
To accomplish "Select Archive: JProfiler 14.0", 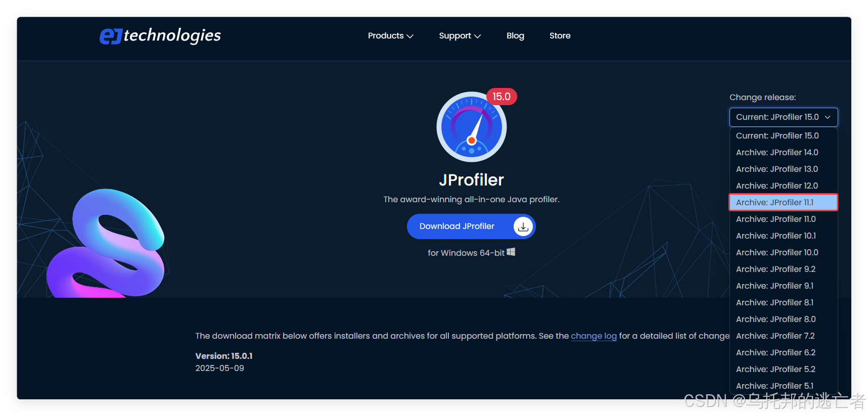I will click(x=784, y=153).
